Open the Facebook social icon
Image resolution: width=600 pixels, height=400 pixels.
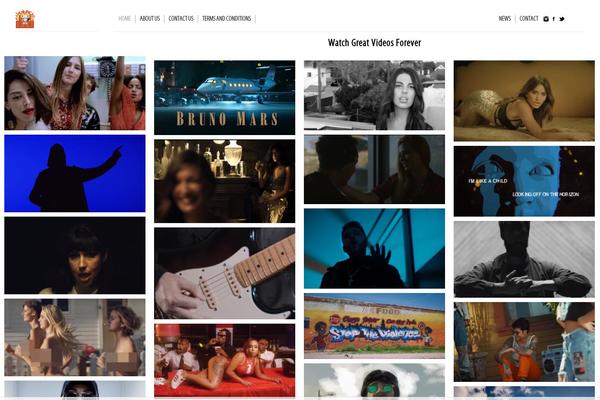554,19
